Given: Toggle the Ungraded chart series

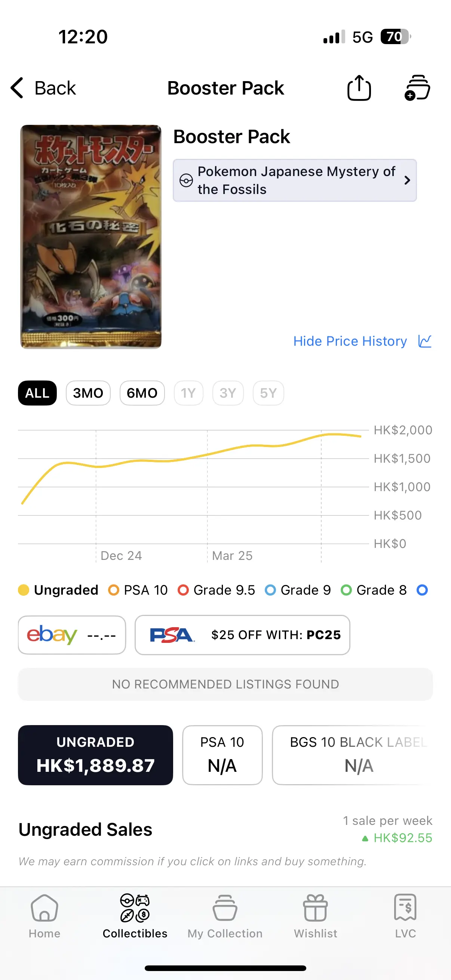Looking at the screenshot, I should (x=58, y=590).
